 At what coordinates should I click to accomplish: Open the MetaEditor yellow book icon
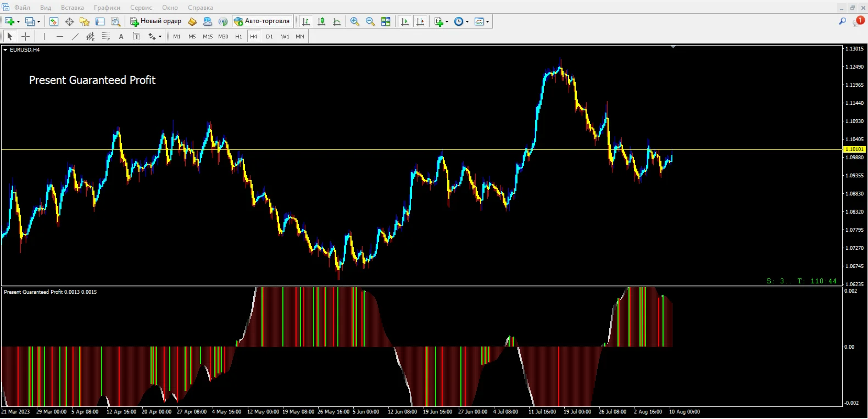point(192,21)
